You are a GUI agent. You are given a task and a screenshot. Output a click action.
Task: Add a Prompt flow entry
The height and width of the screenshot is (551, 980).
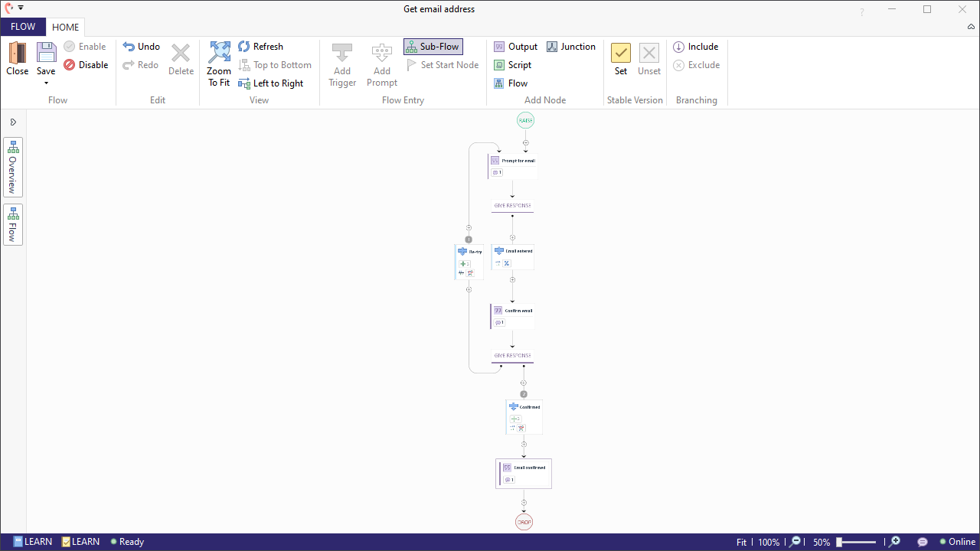point(381,64)
